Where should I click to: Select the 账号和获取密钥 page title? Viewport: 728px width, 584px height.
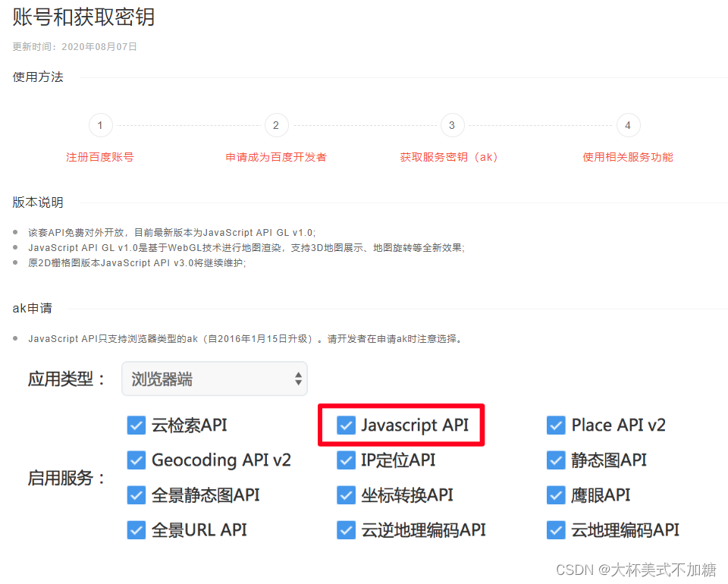pyautogui.click(x=83, y=17)
